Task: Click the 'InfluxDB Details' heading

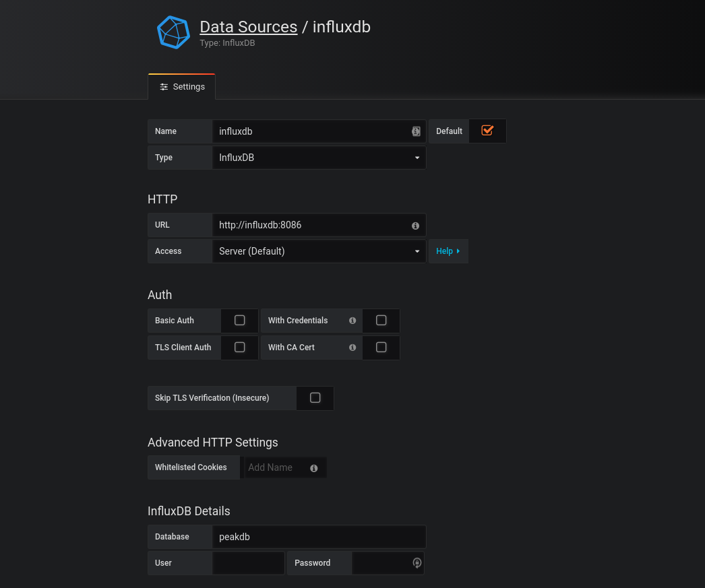Action: click(x=189, y=511)
